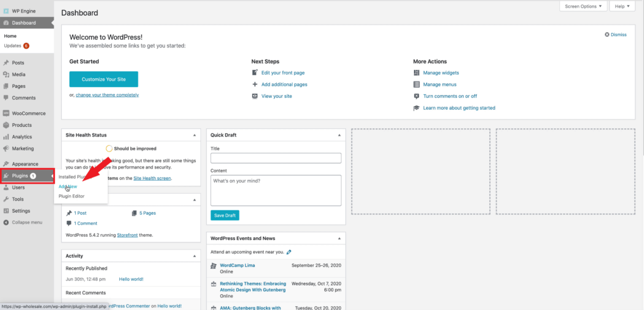Click Customize Your Site button
This screenshot has width=644, height=310.
click(104, 79)
